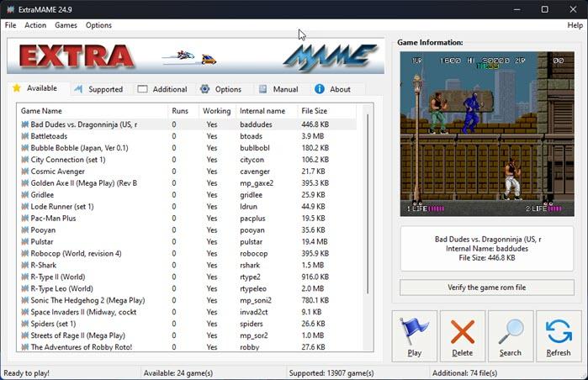Image resolution: width=588 pixels, height=380 pixels.
Task: Open the Options menu in menu bar
Action: click(x=98, y=25)
